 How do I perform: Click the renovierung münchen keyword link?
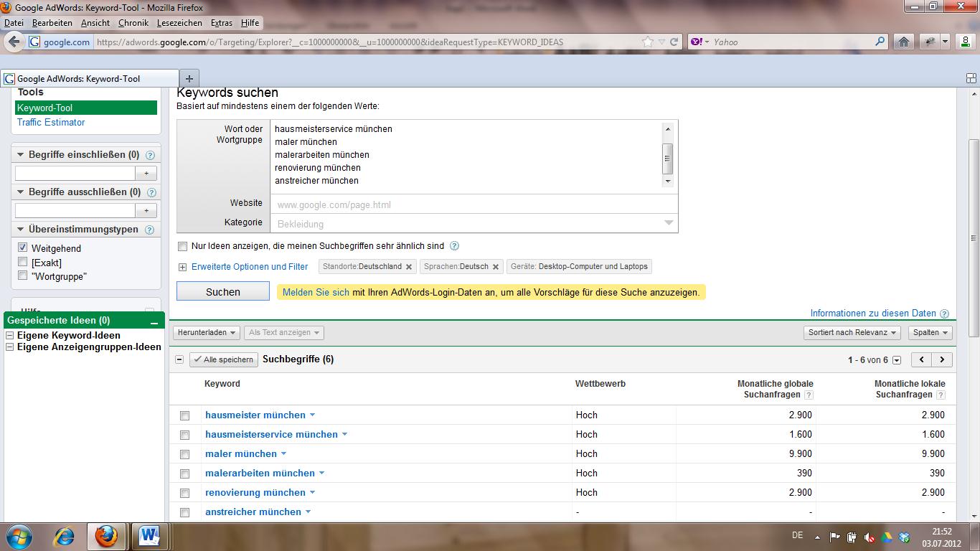pos(255,493)
